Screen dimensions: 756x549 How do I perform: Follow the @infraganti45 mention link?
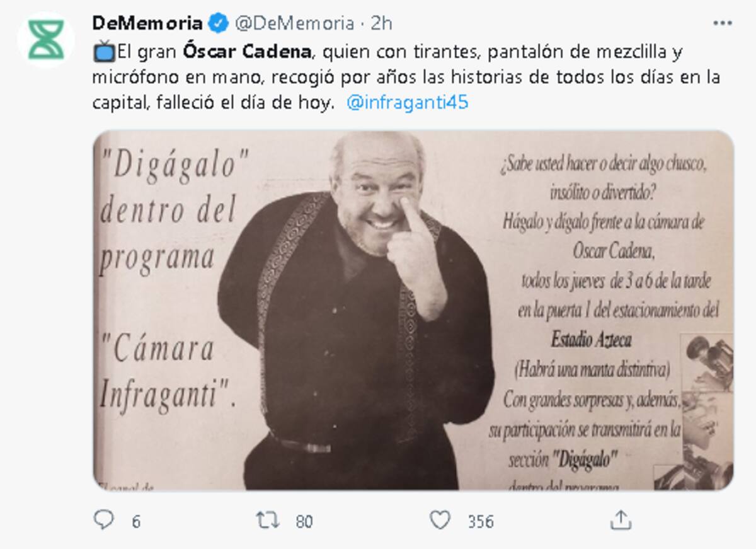407,103
